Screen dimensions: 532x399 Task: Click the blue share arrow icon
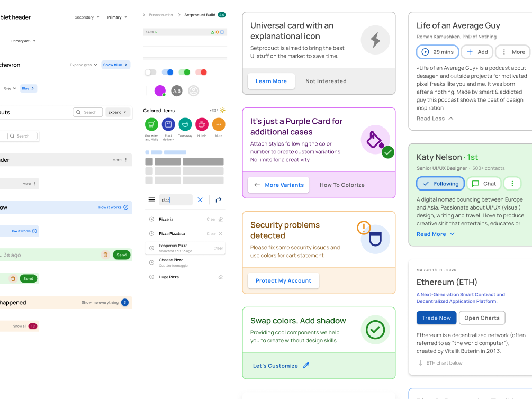tap(219, 200)
